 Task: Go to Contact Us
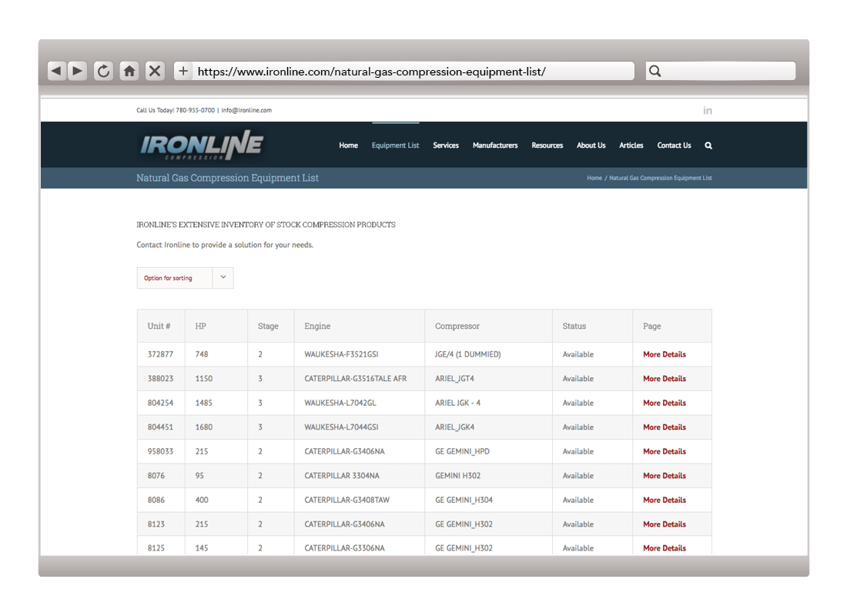pyautogui.click(x=675, y=146)
